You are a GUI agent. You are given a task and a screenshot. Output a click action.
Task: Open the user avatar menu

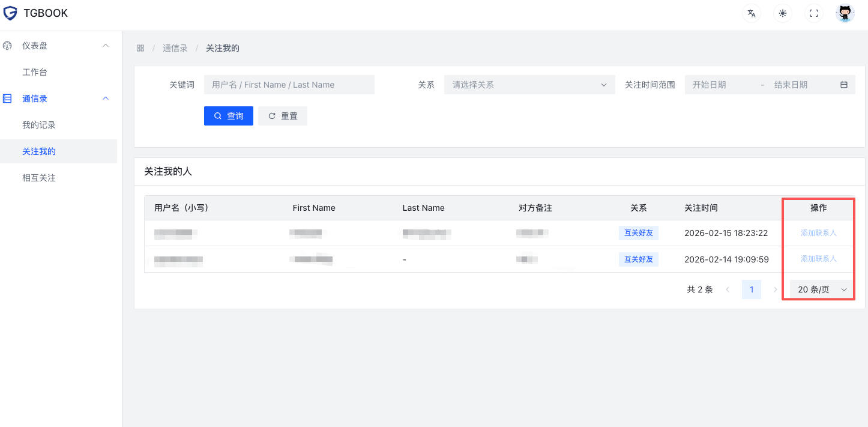(x=845, y=13)
